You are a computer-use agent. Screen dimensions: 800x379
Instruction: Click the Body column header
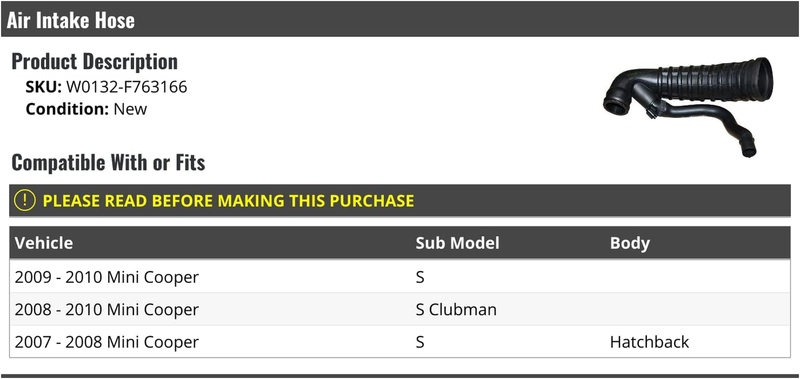click(630, 243)
